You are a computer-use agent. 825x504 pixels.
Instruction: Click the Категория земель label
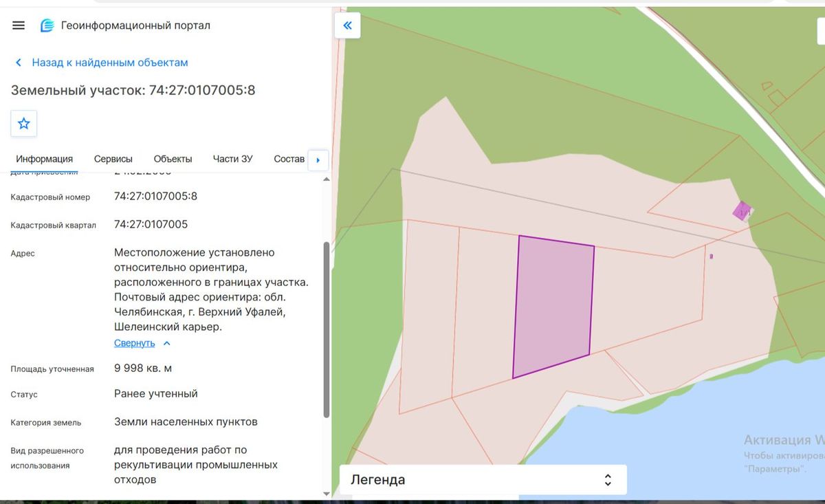[46, 423]
